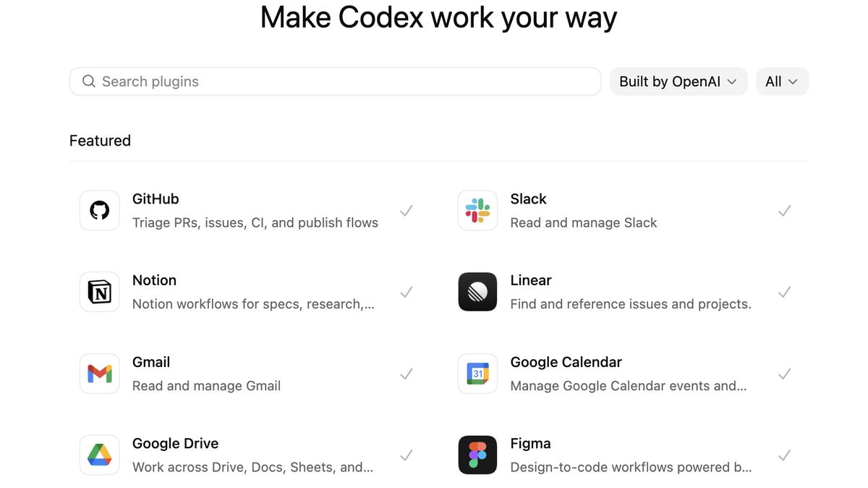
Task: Toggle the GitHub installed checkmark
Action: point(407,211)
